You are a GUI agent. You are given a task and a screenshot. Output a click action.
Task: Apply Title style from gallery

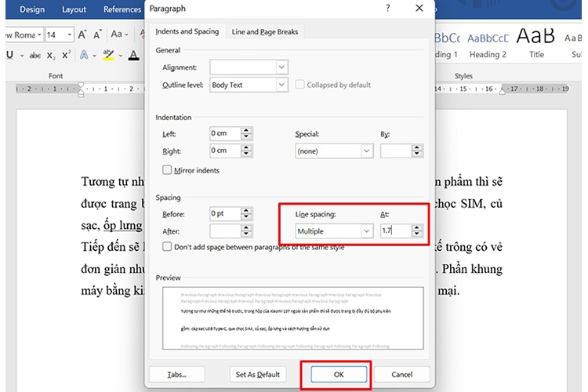pyautogui.click(x=536, y=44)
